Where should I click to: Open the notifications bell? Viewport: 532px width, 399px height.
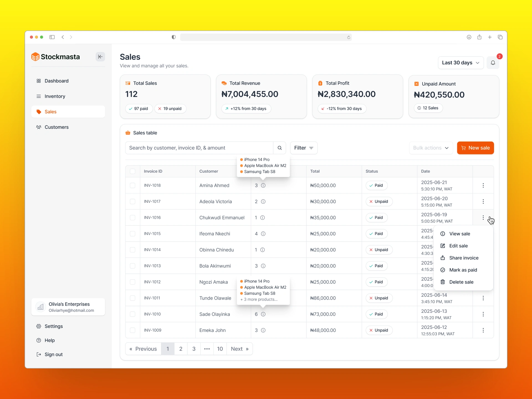(493, 63)
